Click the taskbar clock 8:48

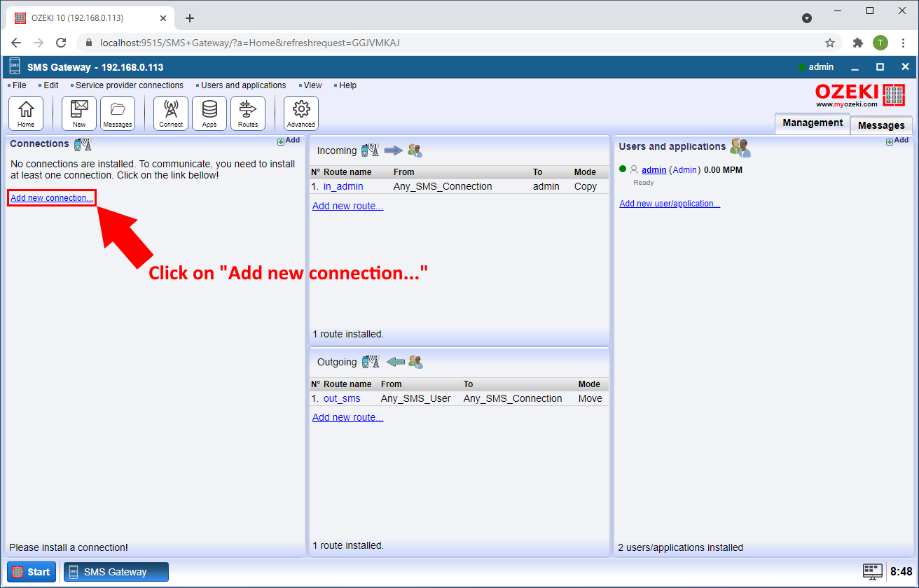click(901, 572)
